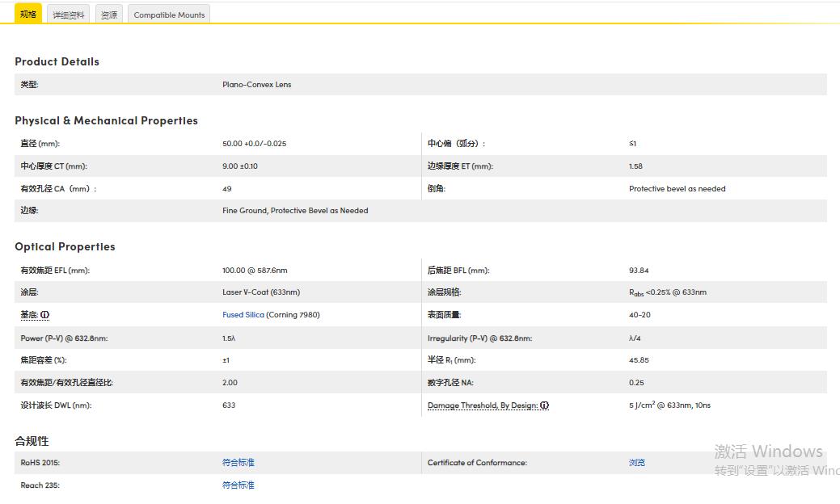Click the Plano-Convex Lens type value
This screenshot has height=504, width=840.
coord(256,85)
